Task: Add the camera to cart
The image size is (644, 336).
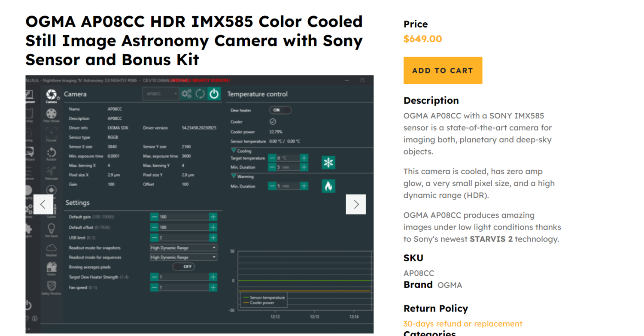Action: pyautogui.click(x=443, y=70)
